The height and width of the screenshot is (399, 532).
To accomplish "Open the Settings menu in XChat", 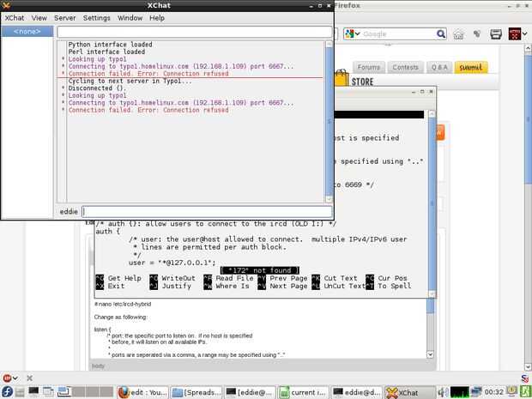I will [96, 17].
